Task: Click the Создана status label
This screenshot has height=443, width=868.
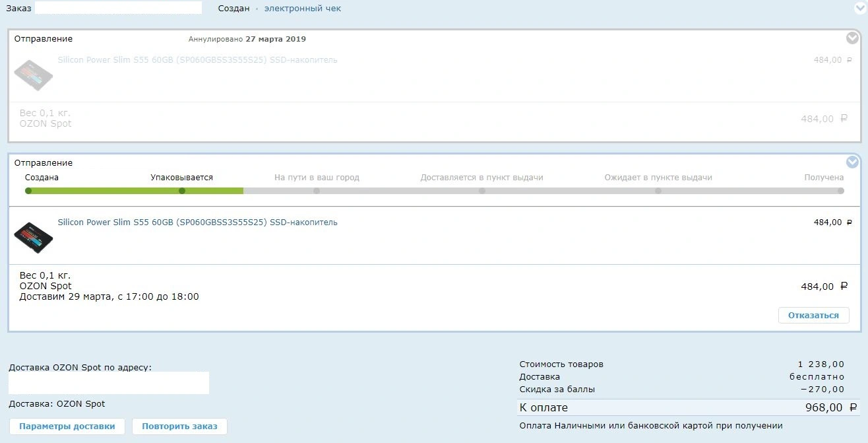Action: pos(42,178)
